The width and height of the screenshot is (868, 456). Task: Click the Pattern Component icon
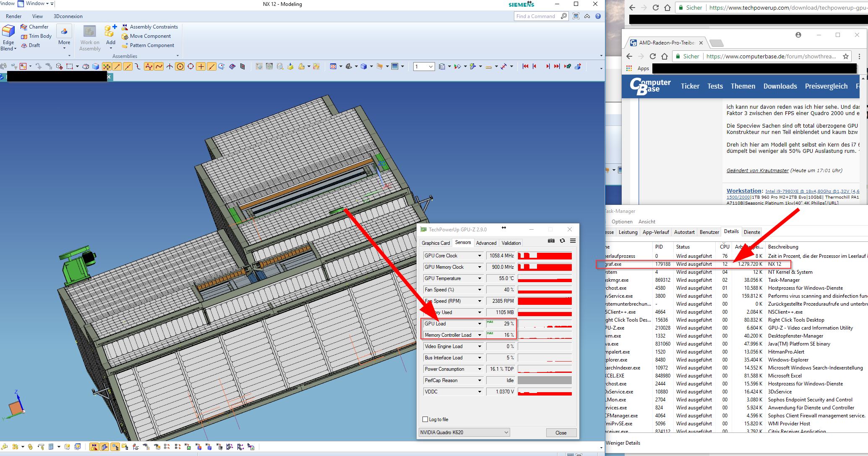[125, 45]
